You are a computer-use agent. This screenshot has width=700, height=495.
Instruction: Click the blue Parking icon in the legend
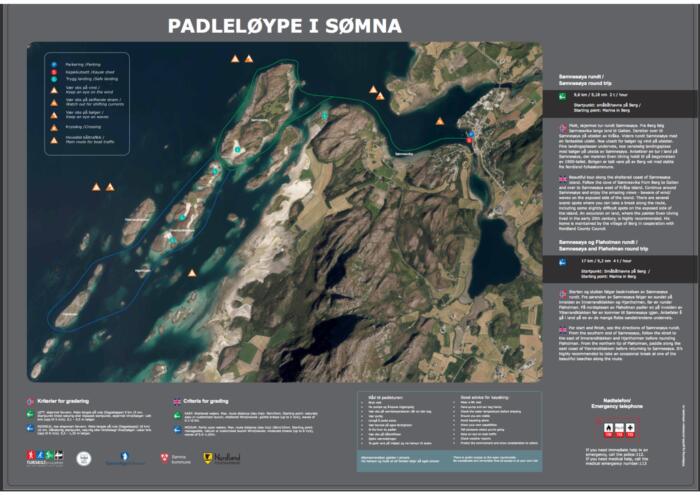click(54, 65)
